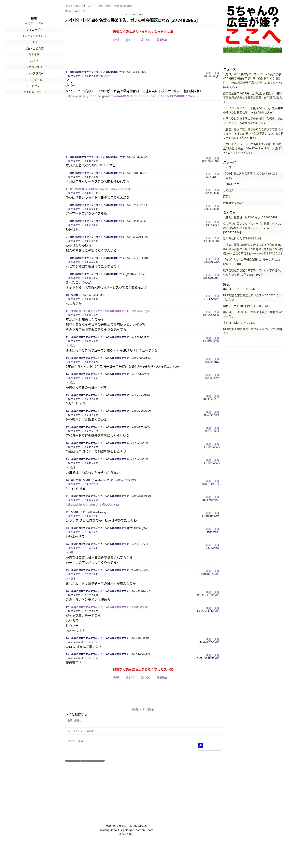Select 借金生活 in sidebar

pos(34,55)
